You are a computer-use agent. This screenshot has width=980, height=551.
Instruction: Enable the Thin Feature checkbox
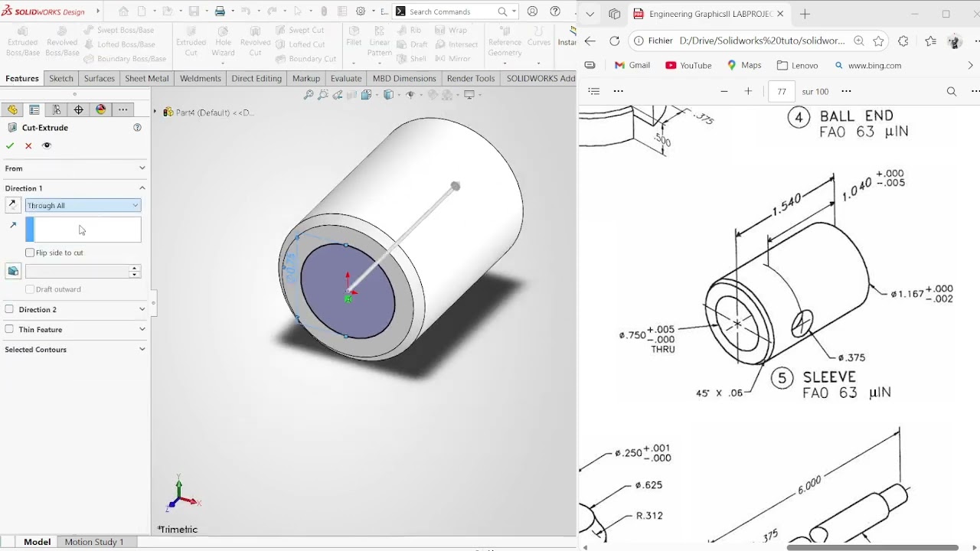(x=9, y=329)
